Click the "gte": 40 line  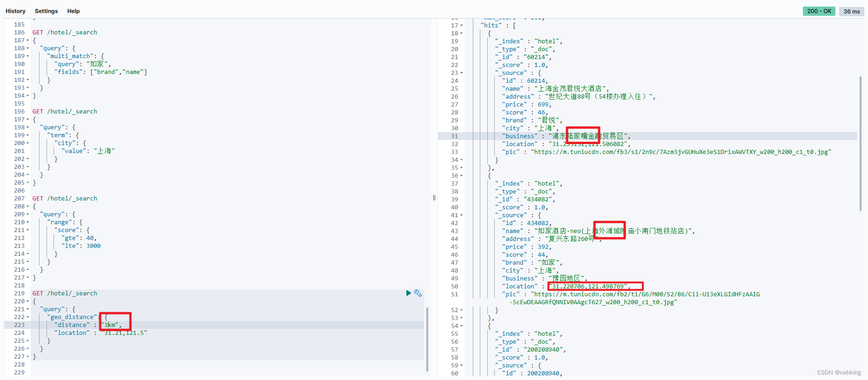79,238
